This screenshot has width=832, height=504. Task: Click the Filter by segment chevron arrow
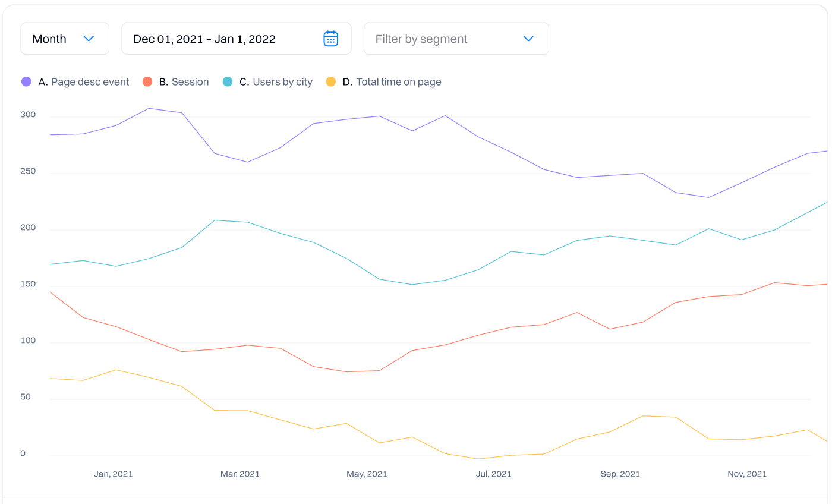click(528, 39)
